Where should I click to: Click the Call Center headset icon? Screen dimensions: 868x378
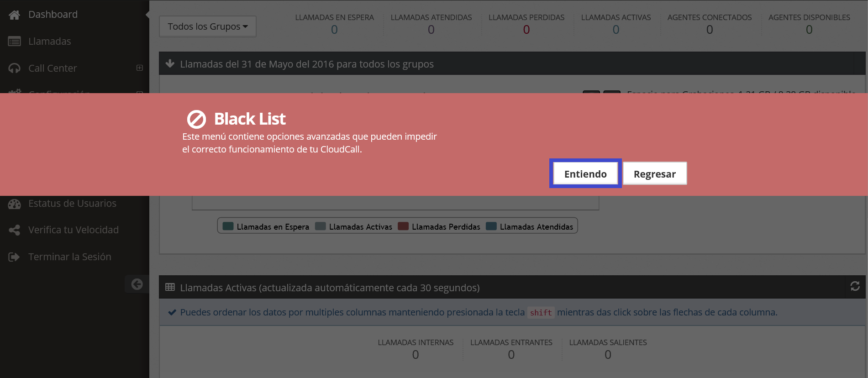(x=14, y=68)
